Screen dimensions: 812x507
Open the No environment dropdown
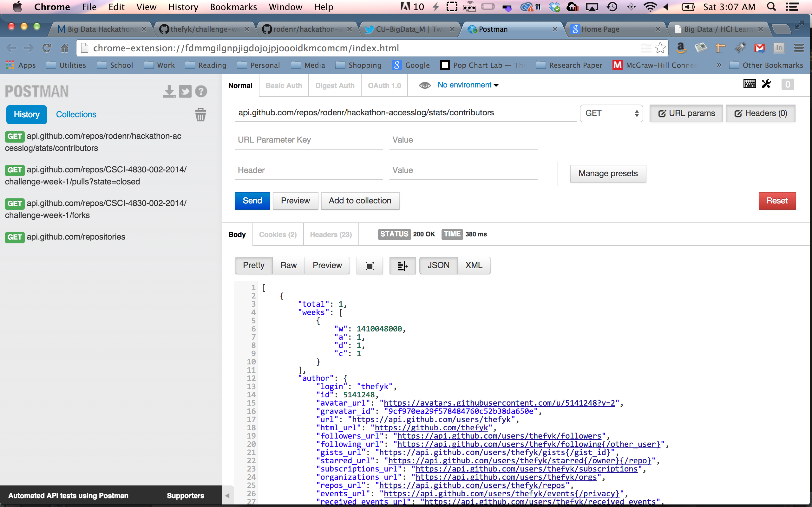468,85
